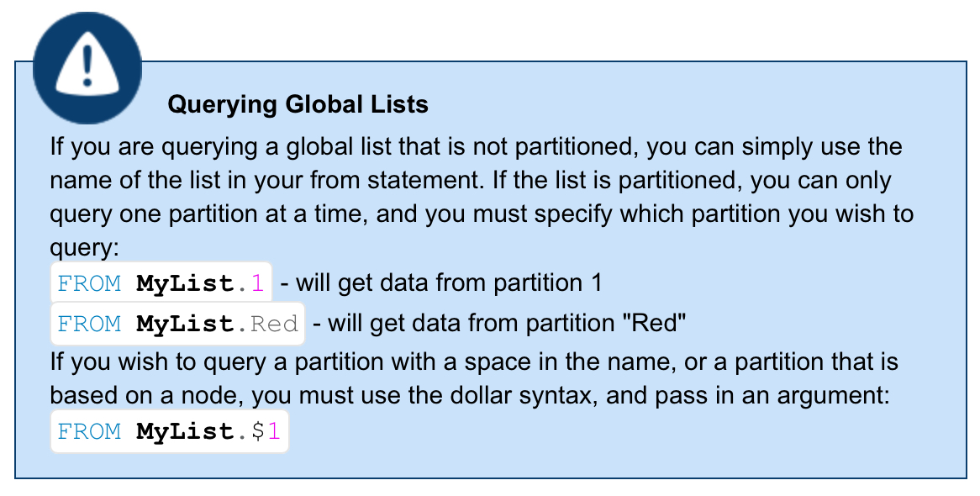Click FROM keyword in the MyList.1 snippet
The image size is (980, 496).
(89, 283)
